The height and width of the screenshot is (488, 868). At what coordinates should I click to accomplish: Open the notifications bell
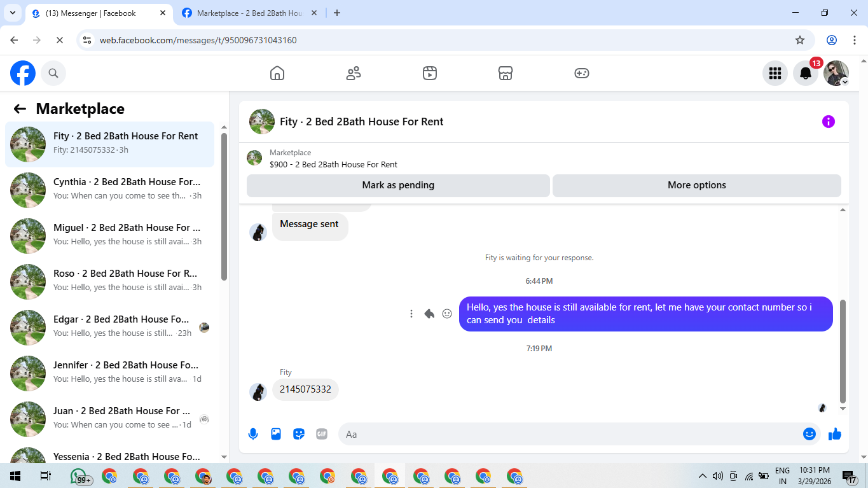click(x=806, y=73)
